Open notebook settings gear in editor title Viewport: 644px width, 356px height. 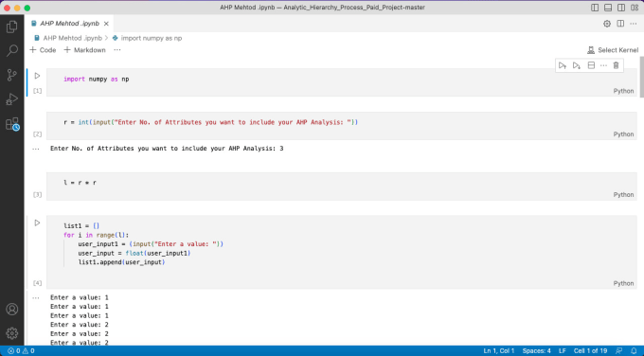[x=607, y=24]
